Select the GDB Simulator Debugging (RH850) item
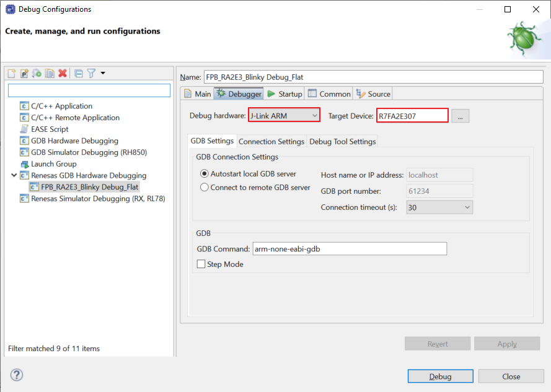This screenshot has height=392, width=551. (x=89, y=152)
